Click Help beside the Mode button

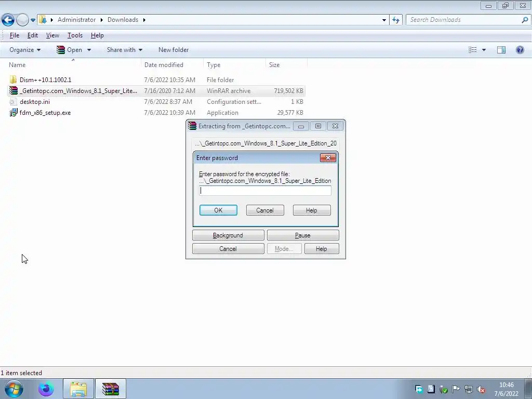tap(321, 249)
